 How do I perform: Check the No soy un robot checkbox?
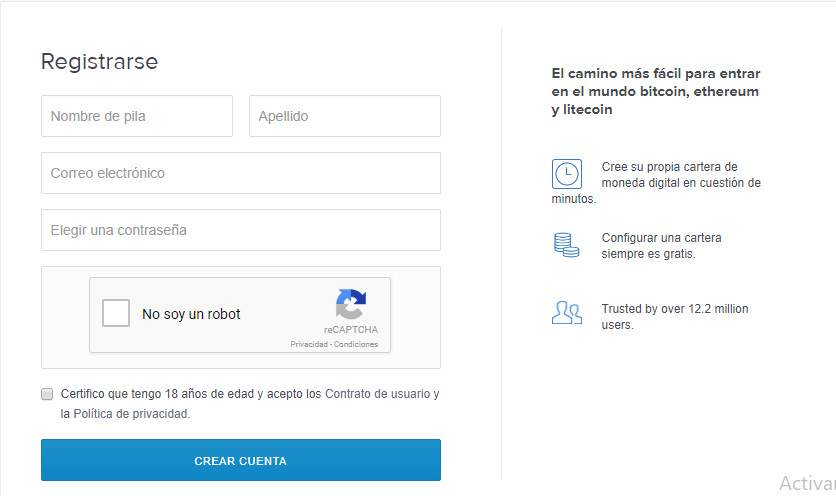click(116, 313)
